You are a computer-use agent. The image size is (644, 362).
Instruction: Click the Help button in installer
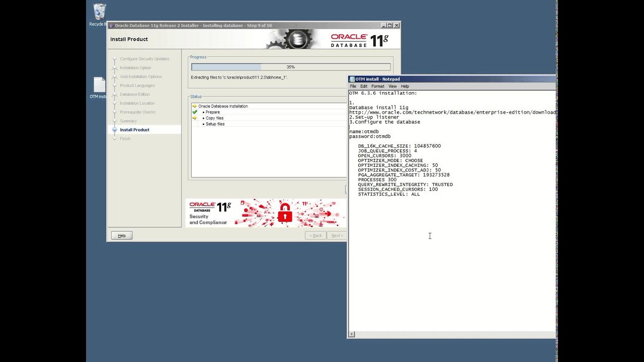pos(122,235)
